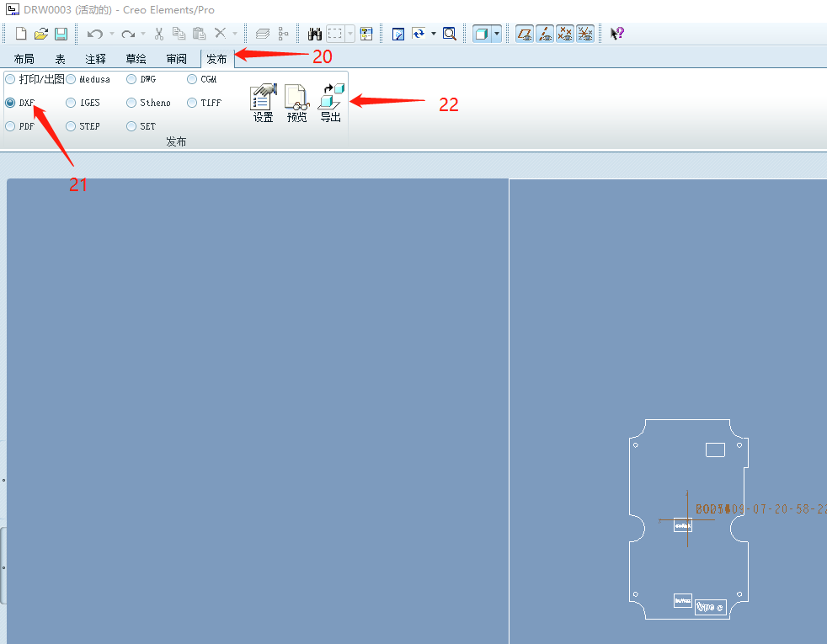Select the DXF radio button

[x=10, y=103]
